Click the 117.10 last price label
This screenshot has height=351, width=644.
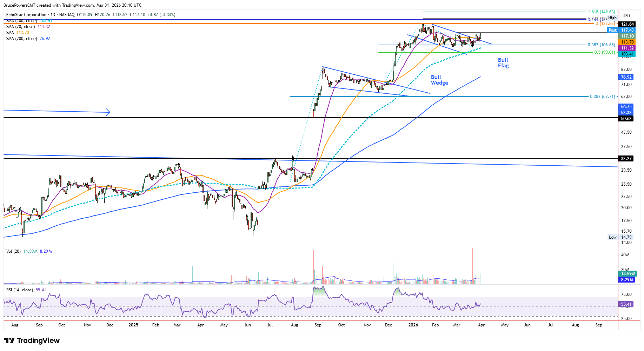tap(627, 36)
